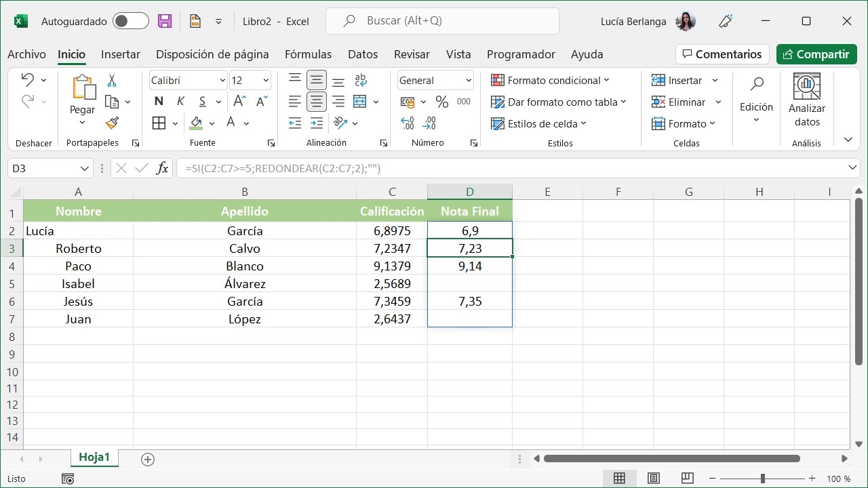Switch to the Fórmulas ribbon tab
The image size is (868, 488).
click(308, 54)
